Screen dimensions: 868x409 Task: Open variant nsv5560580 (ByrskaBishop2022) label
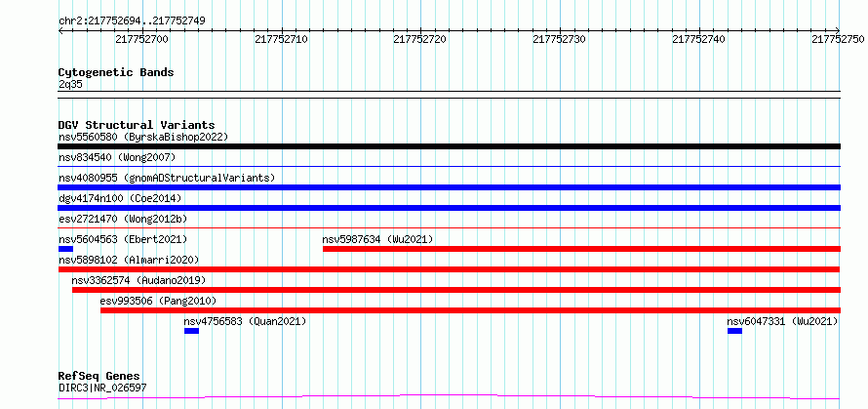[x=143, y=137]
